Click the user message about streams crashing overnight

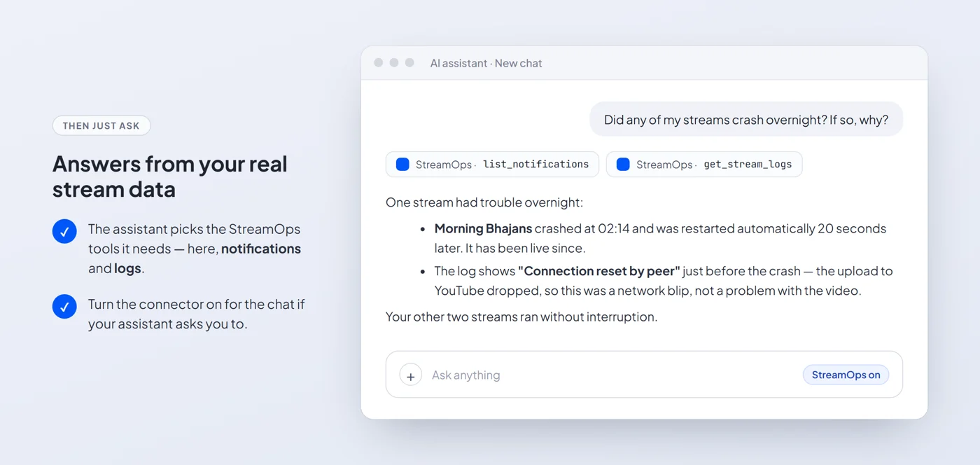click(x=746, y=120)
